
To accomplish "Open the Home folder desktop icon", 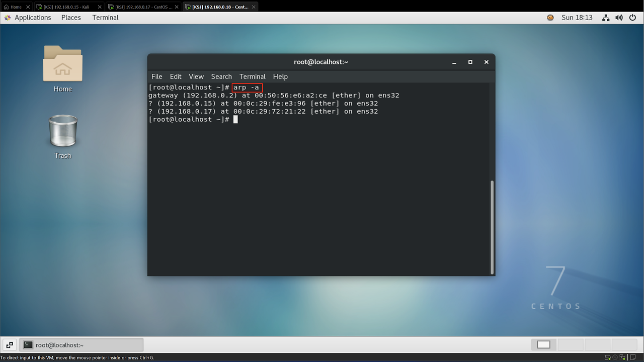I will tap(62, 64).
